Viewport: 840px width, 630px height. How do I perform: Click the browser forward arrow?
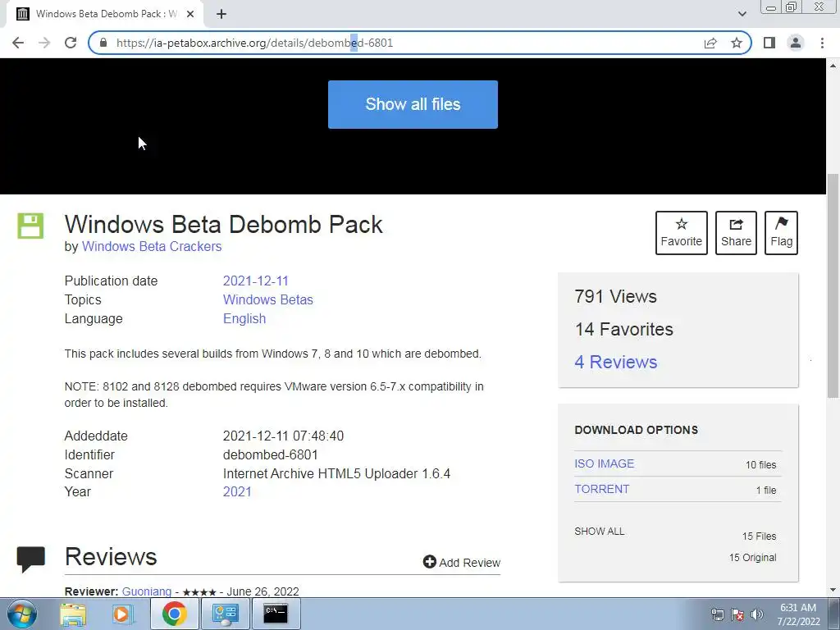click(x=44, y=43)
